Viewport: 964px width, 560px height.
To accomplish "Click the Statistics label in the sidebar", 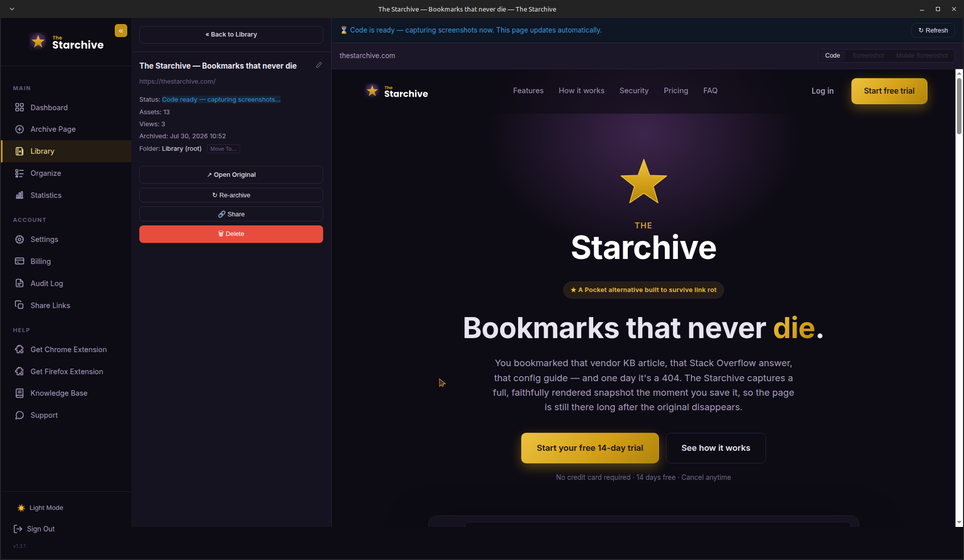I will 46,195.
